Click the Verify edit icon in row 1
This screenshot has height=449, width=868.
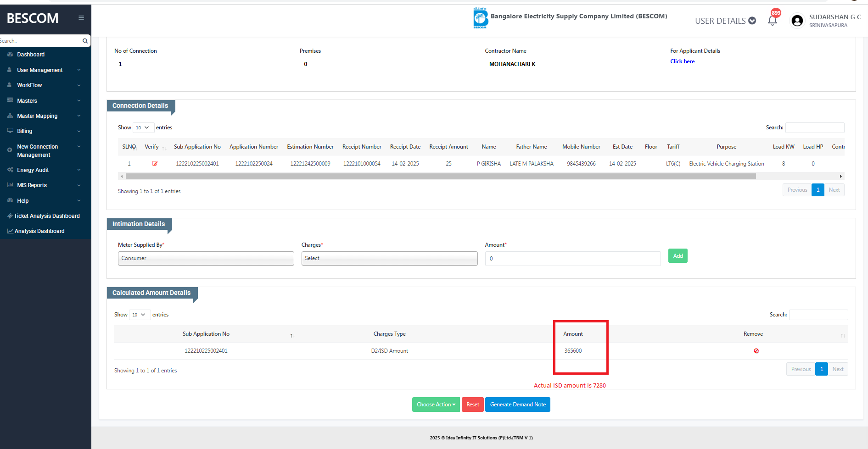coord(155,164)
